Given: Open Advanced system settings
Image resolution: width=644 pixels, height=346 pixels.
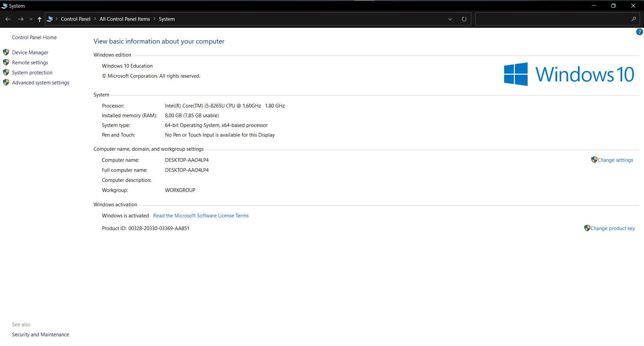Looking at the screenshot, I should 41,83.
